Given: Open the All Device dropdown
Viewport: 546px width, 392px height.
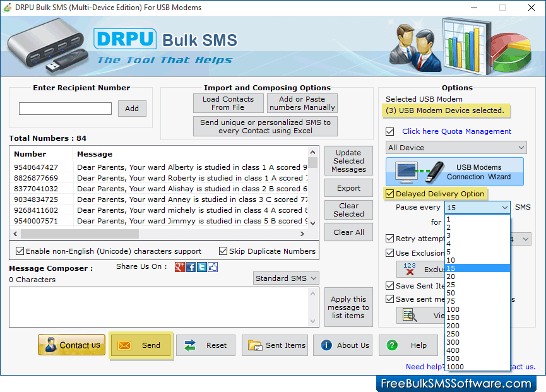Looking at the screenshot, I should [456, 148].
